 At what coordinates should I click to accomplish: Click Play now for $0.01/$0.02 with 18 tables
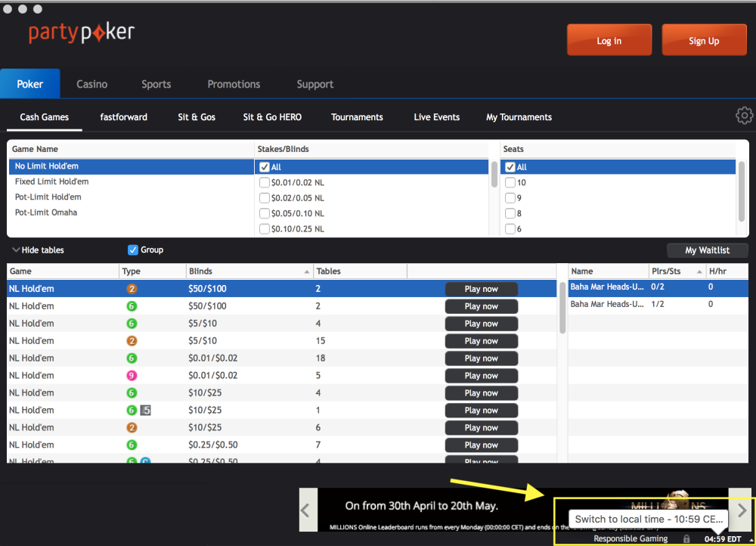click(481, 358)
